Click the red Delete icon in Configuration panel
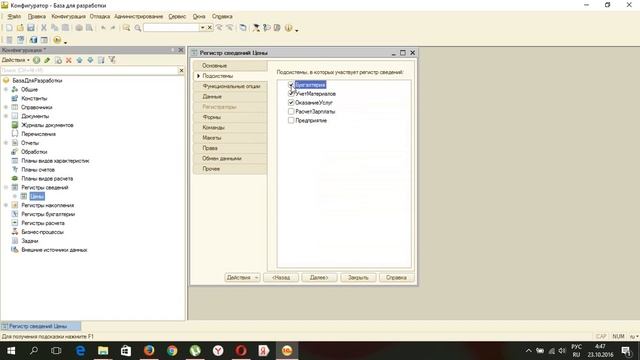 coord(69,60)
